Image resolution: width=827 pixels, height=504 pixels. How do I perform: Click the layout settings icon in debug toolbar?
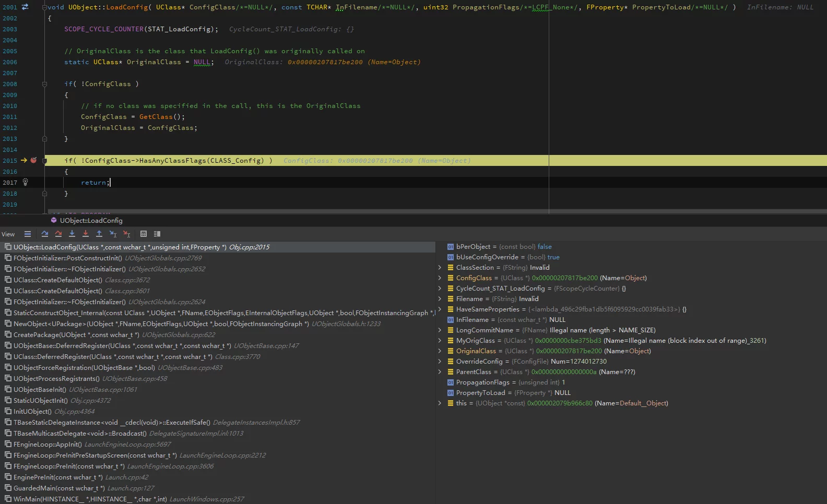157,234
